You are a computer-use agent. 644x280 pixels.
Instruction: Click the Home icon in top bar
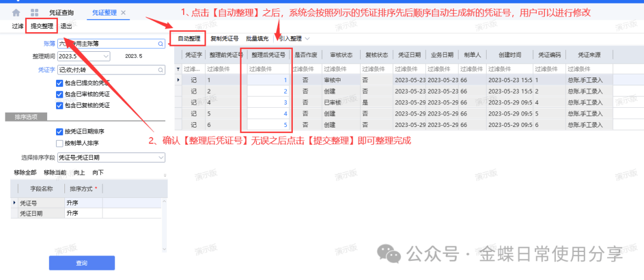pos(16,13)
